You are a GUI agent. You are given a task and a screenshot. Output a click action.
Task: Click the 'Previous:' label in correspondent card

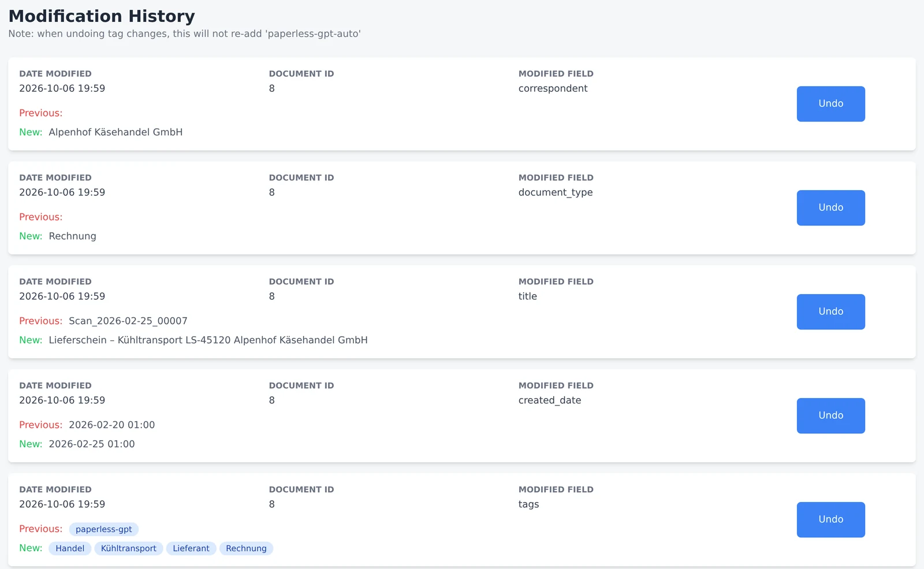(x=41, y=113)
